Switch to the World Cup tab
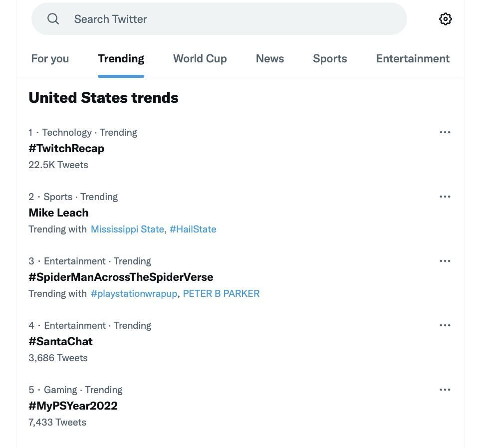The height and width of the screenshot is (448, 481). point(200,58)
